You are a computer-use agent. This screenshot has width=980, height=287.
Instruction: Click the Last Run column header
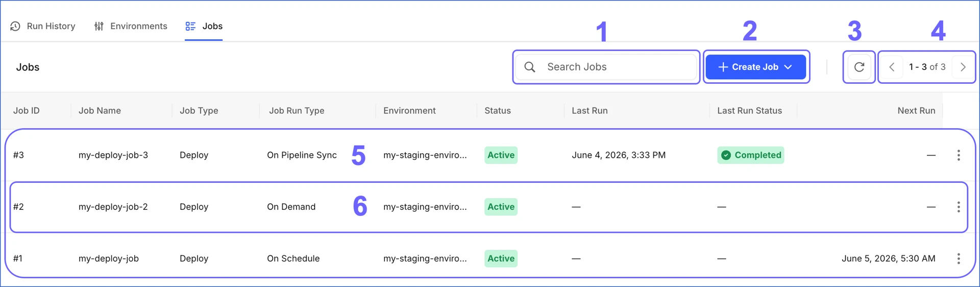[590, 111]
